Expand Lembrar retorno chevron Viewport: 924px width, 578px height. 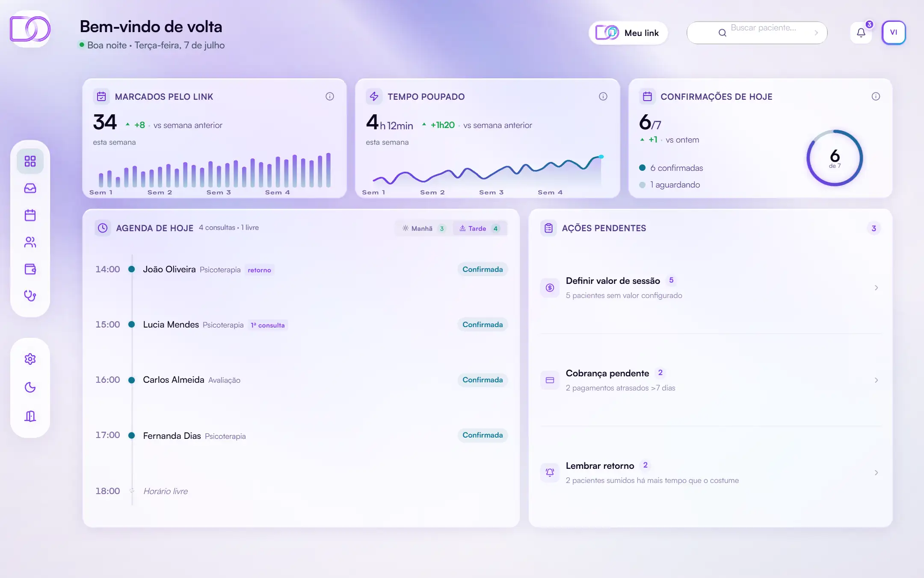[x=876, y=473]
